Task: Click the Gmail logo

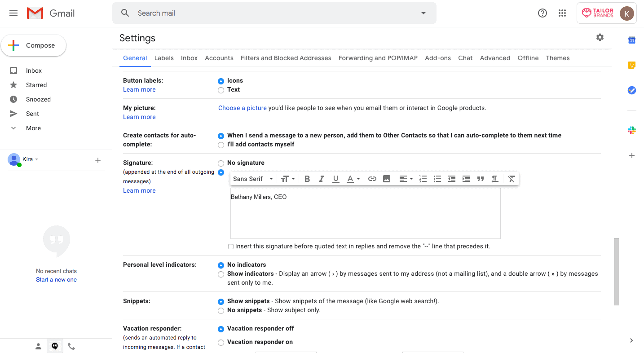Action: click(51, 13)
